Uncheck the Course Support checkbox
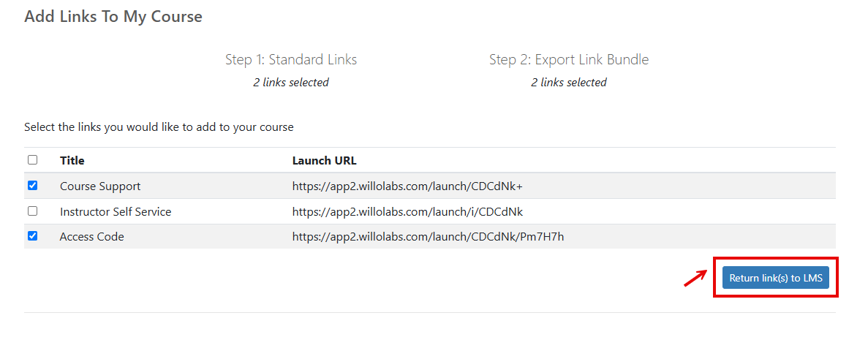The image size is (868, 340). tap(33, 186)
